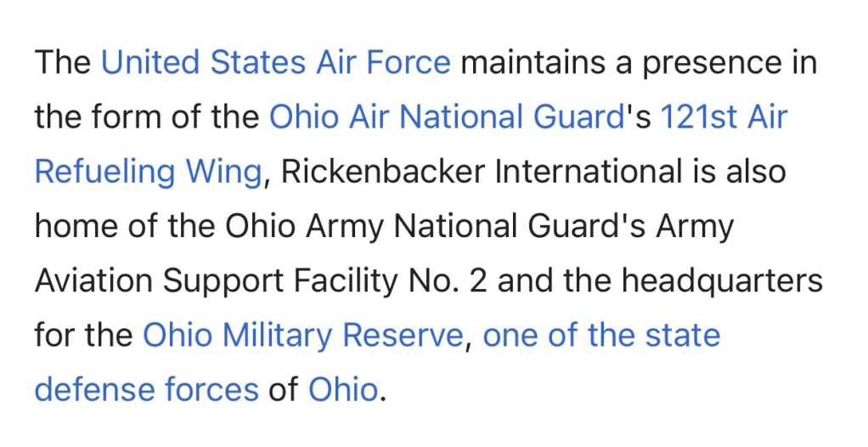Click the word The starting the paragraph
Viewport: 868px width, 447px height.
pos(62,63)
